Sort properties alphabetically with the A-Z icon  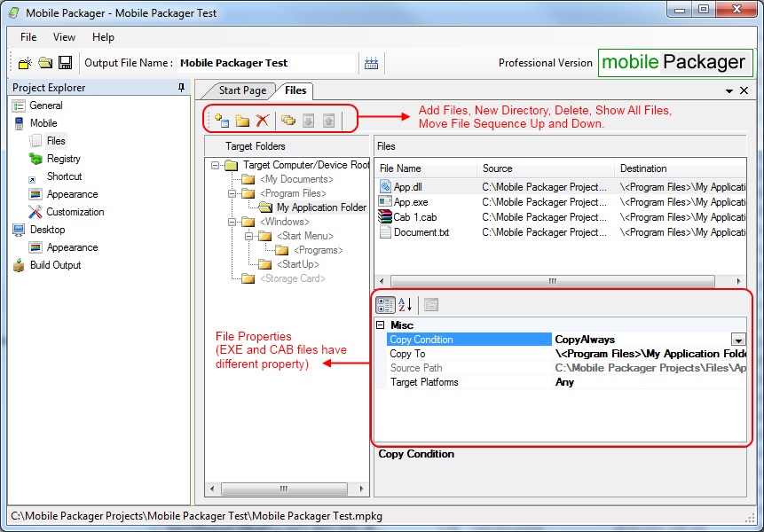click(406, 305)
